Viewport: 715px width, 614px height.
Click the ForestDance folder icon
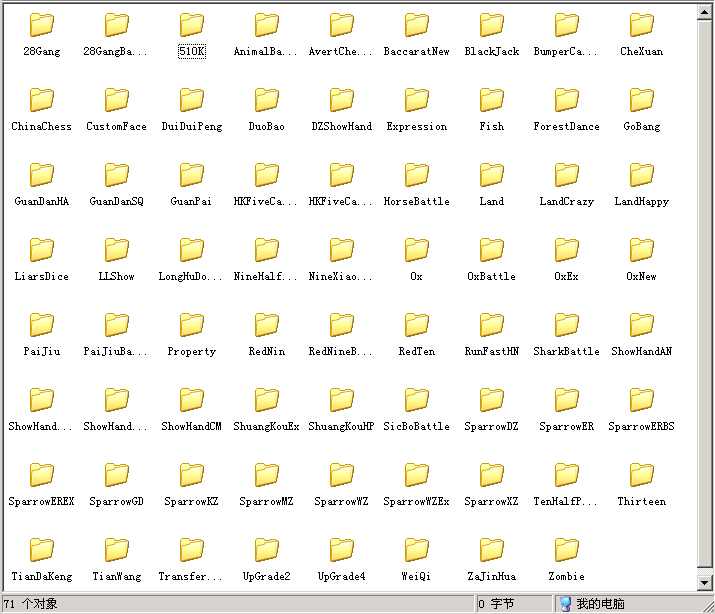[566, 100]
